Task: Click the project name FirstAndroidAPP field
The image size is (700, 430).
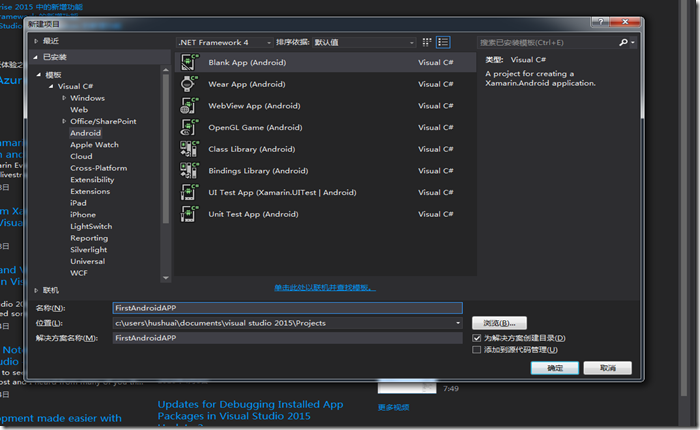Action: [288, 308]
